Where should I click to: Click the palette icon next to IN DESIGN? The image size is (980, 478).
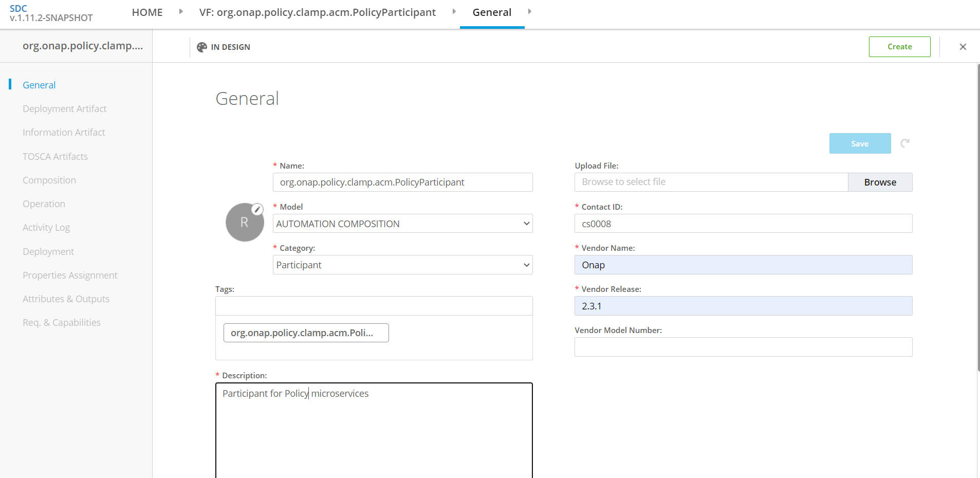pyautogui.click(x=202, y=47)
